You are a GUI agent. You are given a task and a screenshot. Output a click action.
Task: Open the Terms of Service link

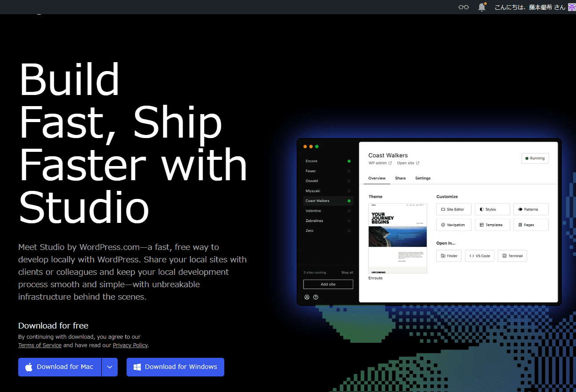click(40, 345)
